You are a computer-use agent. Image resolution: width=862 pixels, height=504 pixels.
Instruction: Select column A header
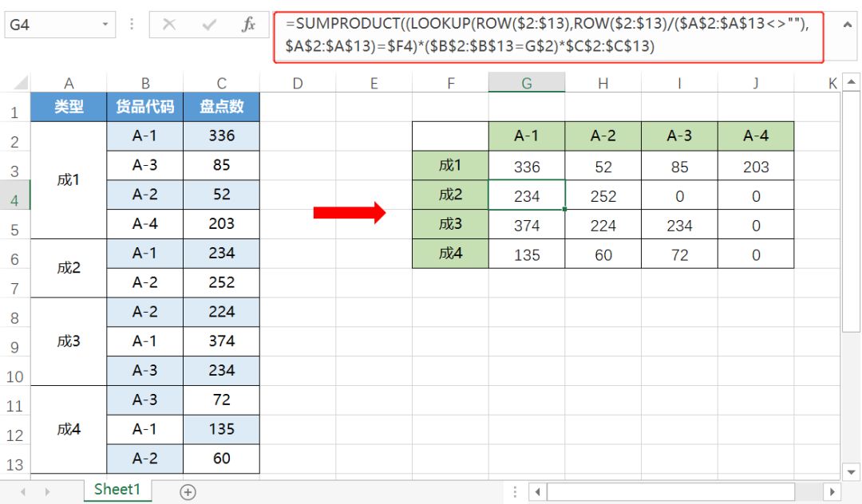point(69,84)
